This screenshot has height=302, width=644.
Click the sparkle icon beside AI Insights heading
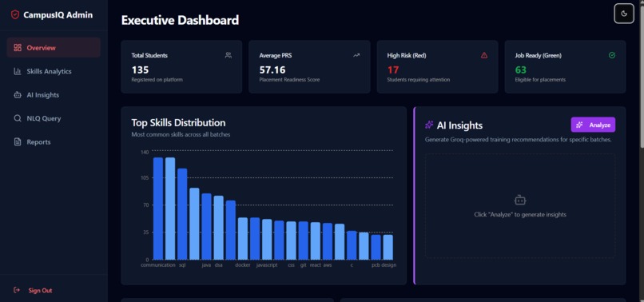tap(429, 125)
